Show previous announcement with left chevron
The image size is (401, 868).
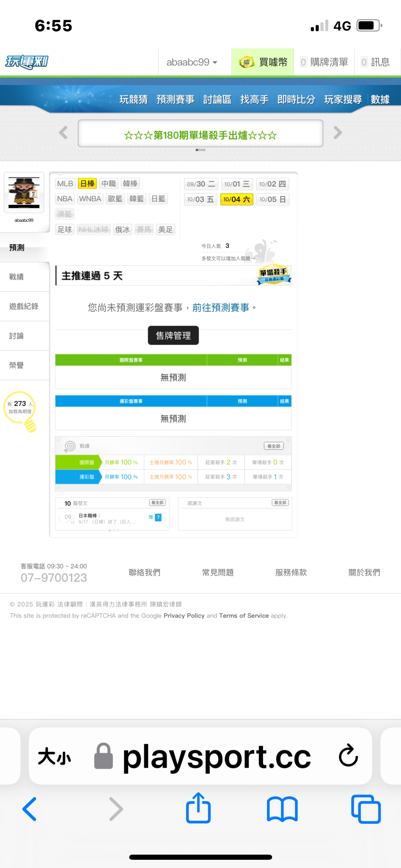coord(63,133)
